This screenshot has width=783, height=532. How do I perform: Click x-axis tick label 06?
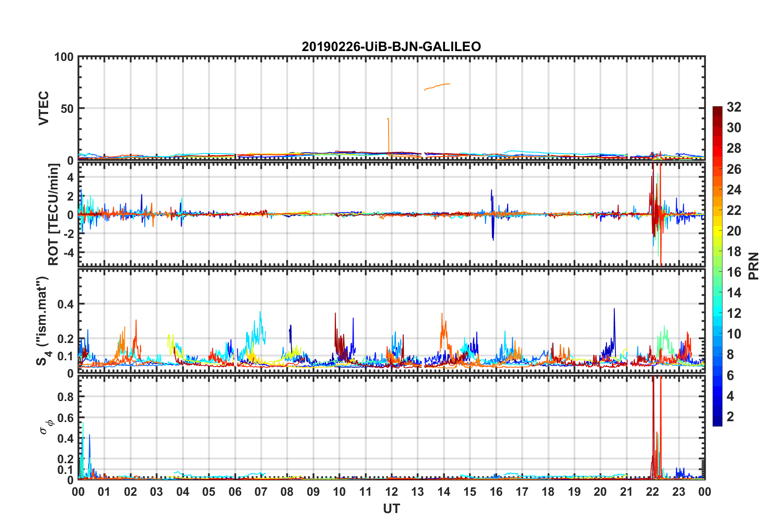235,492
